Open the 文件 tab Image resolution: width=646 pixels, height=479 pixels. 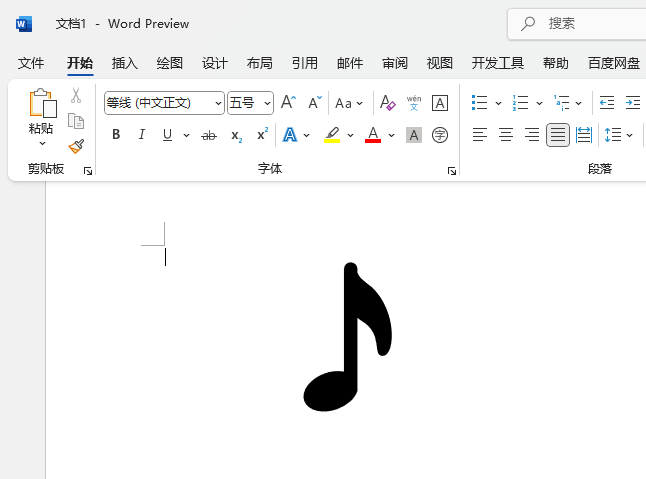pos(31,63)
